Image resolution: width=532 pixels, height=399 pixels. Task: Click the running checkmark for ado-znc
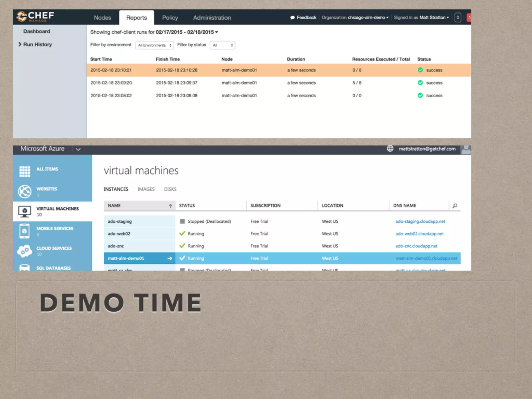click(182, 245)
